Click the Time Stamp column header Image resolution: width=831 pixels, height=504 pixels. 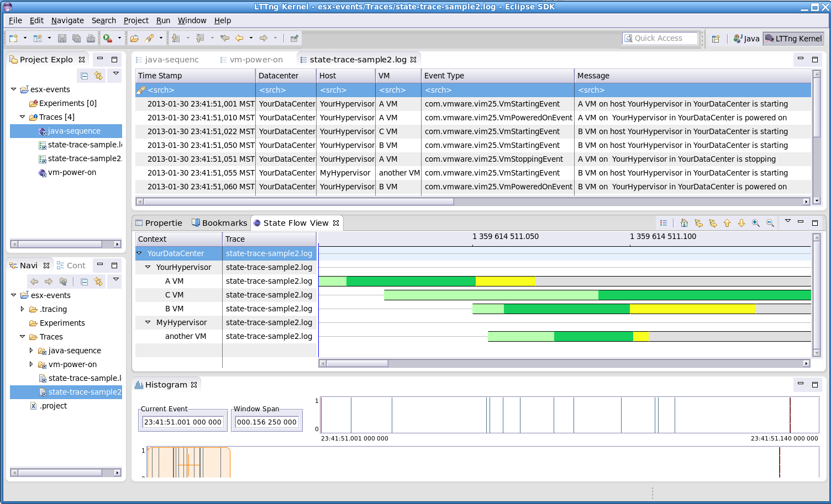point(196,76)
